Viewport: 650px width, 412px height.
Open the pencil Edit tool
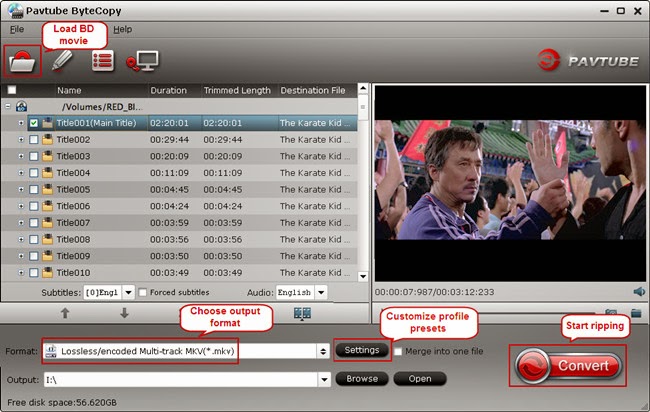click(62, 61)
